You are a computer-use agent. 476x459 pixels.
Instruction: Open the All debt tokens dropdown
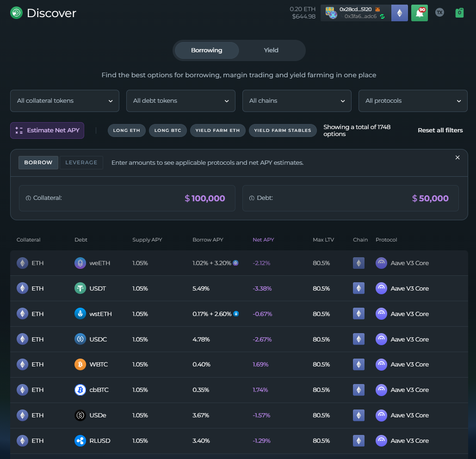[181, 101]
